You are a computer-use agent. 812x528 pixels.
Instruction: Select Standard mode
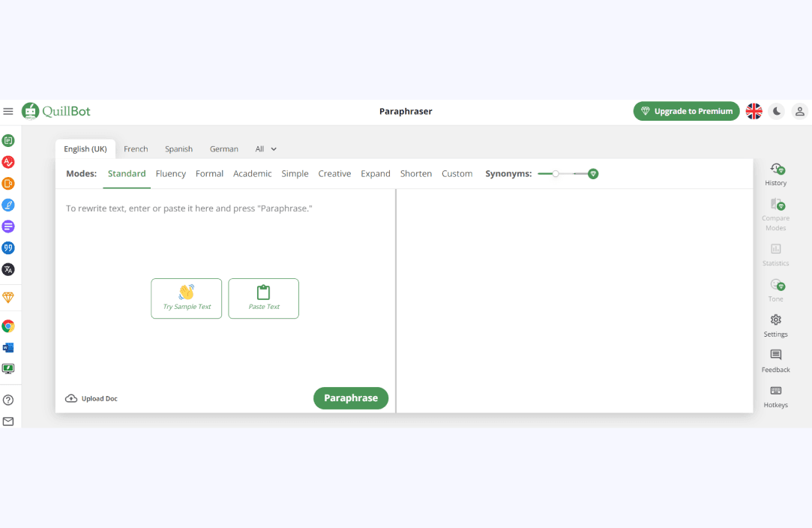(127, 173)
